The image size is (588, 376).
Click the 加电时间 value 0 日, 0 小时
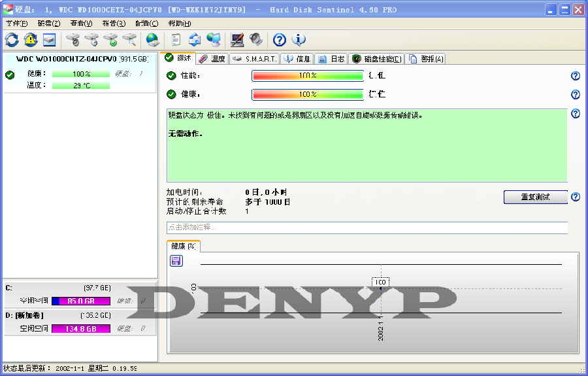tap(267, 192)
